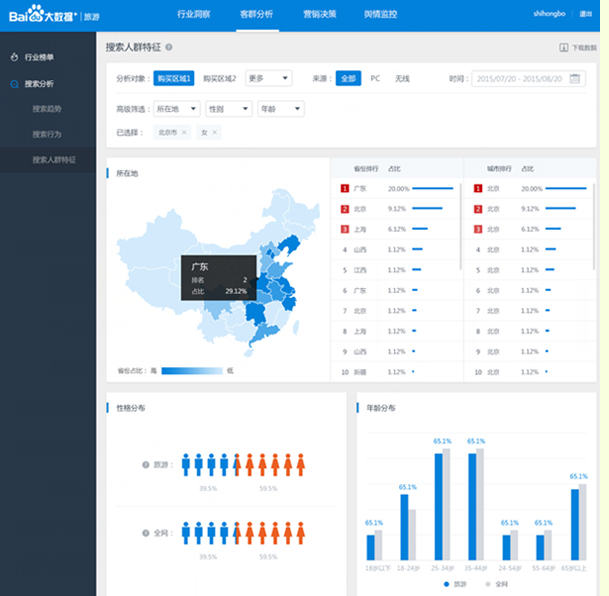Switch source to PC
This screenshot has height=596, width=609.
(x=375, y=78)
